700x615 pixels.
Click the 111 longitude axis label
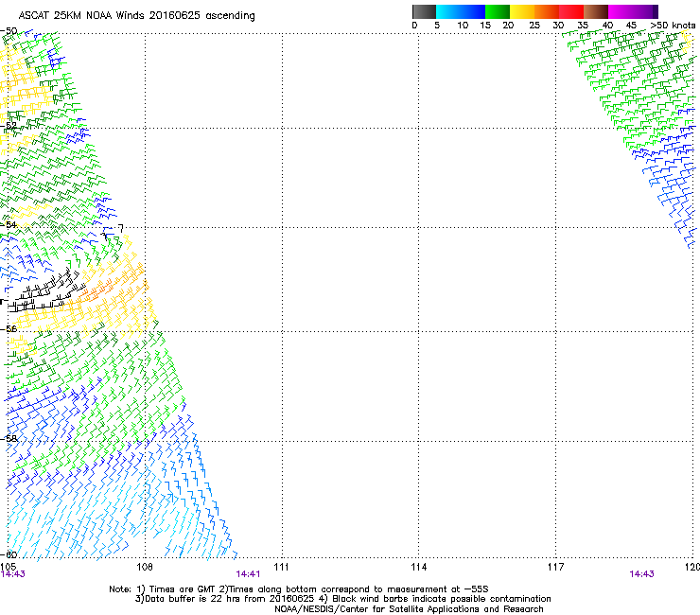coord(281,567)
